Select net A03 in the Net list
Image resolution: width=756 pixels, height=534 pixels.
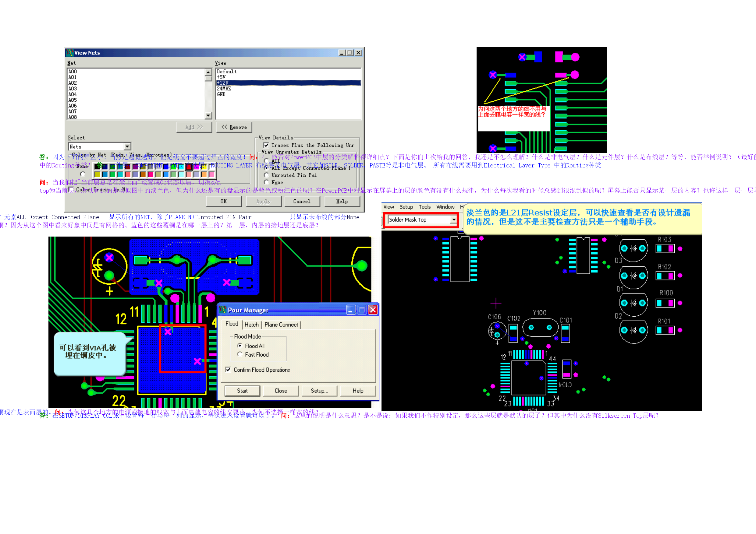coord(136,89)
